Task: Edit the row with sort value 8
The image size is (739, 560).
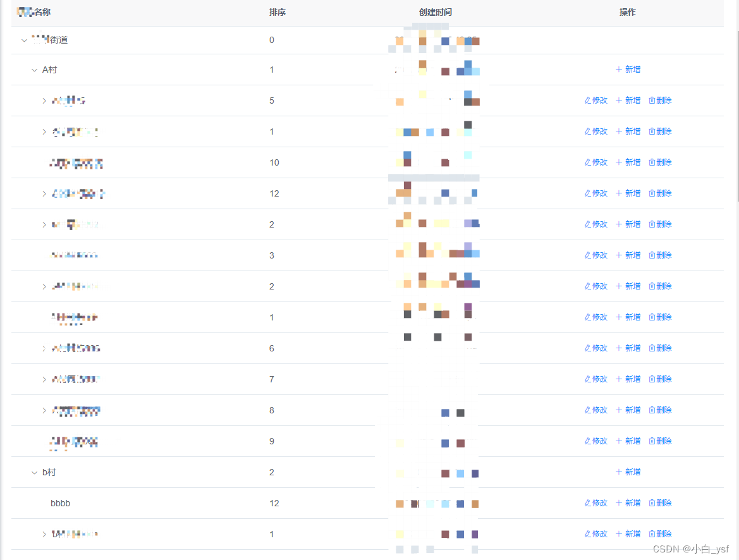Action: (596, 410)
